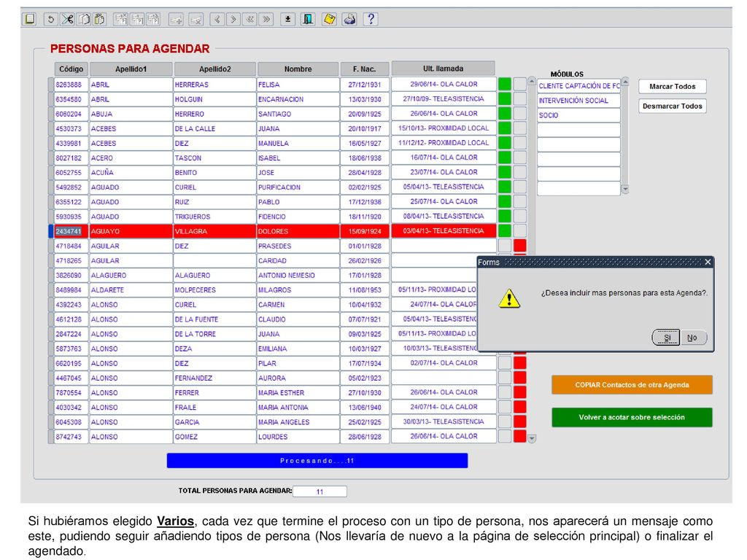Click the printer icon
The height and width of the screenshot is (560, 747).
[x=349, y=20]
